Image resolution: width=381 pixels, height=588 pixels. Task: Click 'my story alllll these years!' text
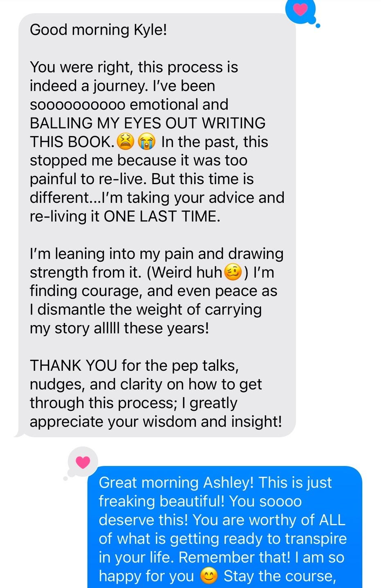tap(119, 328)
